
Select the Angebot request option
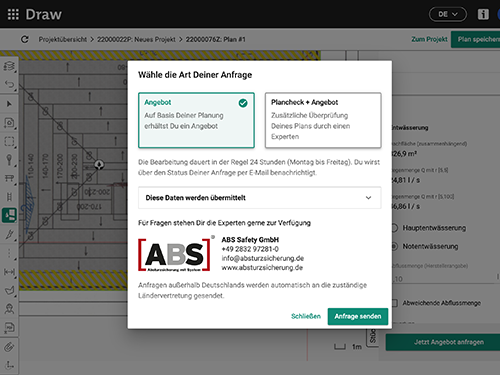[196, 120]
